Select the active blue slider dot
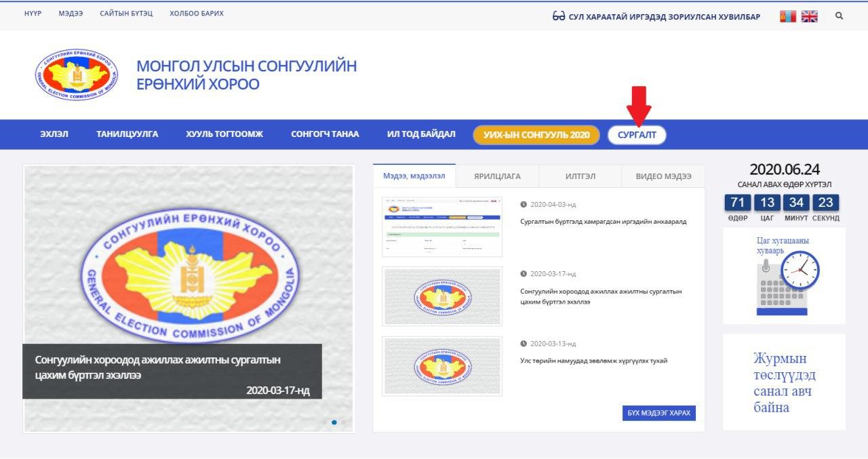This screenshot has height=459, width=868. (334, 422)
